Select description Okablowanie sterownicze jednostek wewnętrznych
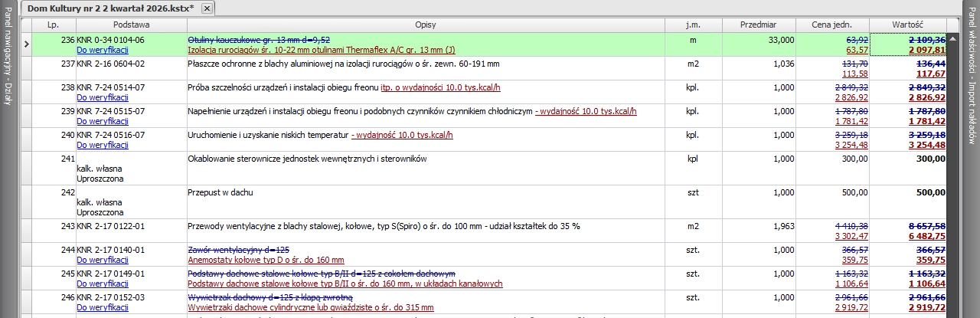Viewport: 980px width, 318px height. 307,159
